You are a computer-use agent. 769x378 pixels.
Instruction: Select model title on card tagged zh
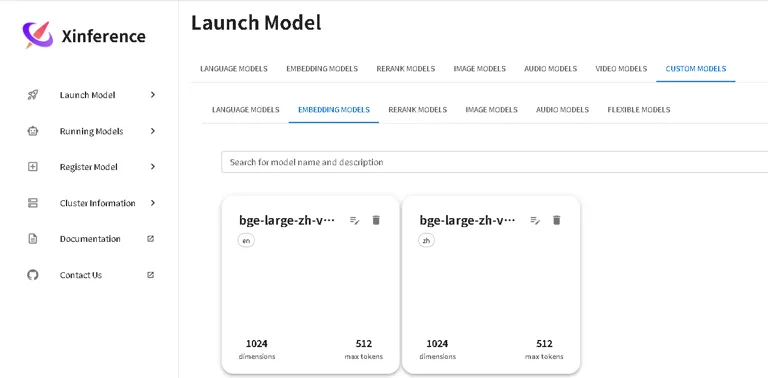tap(467, 220)
